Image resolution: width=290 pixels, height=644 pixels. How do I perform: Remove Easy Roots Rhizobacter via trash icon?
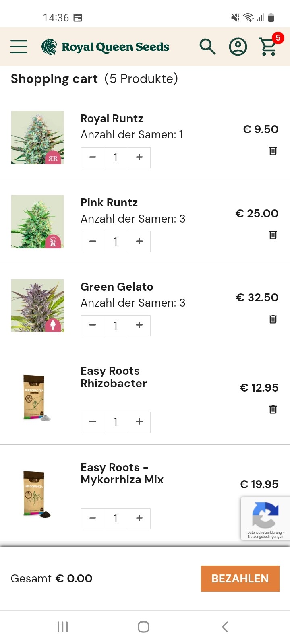pyautogui.click(x=273, y=409)
